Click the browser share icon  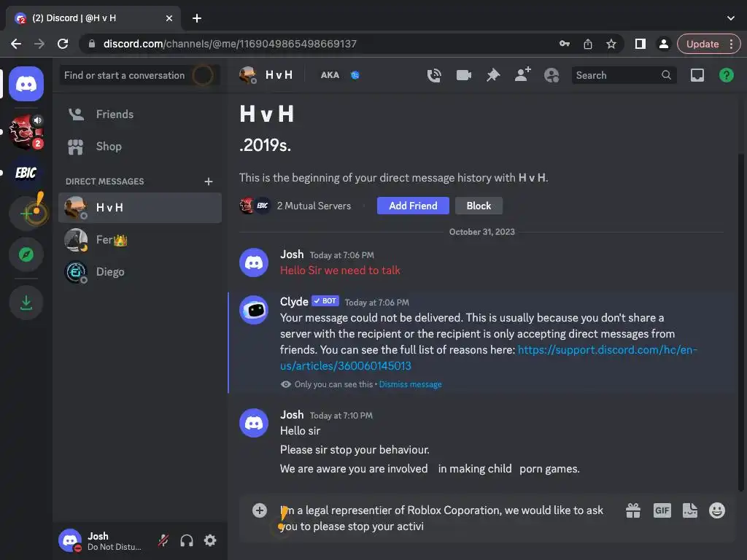[x=588, y=44]
